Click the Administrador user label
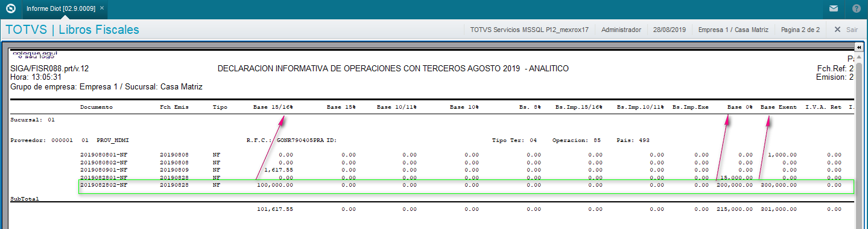Screen dimensions: 868x229 [621, 29]
